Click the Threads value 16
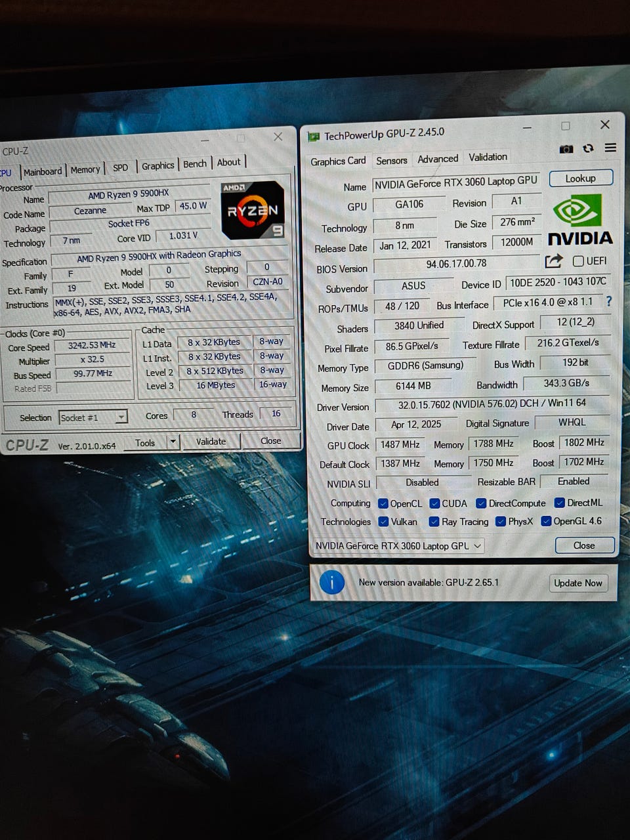 [x=276, y=413]
